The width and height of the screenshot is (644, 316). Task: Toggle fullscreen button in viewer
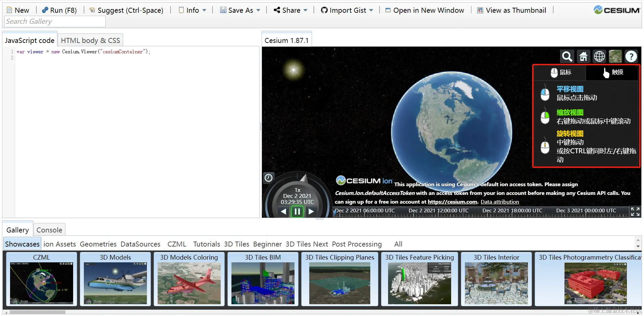(635, 212)
